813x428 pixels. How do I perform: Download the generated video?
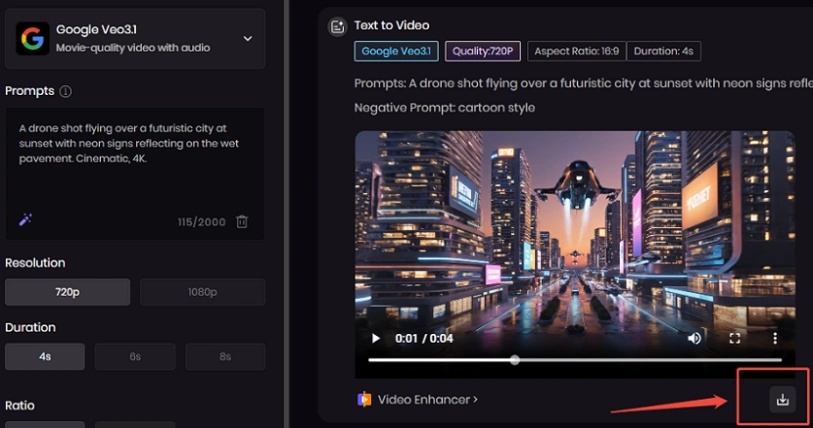(782, 399)
